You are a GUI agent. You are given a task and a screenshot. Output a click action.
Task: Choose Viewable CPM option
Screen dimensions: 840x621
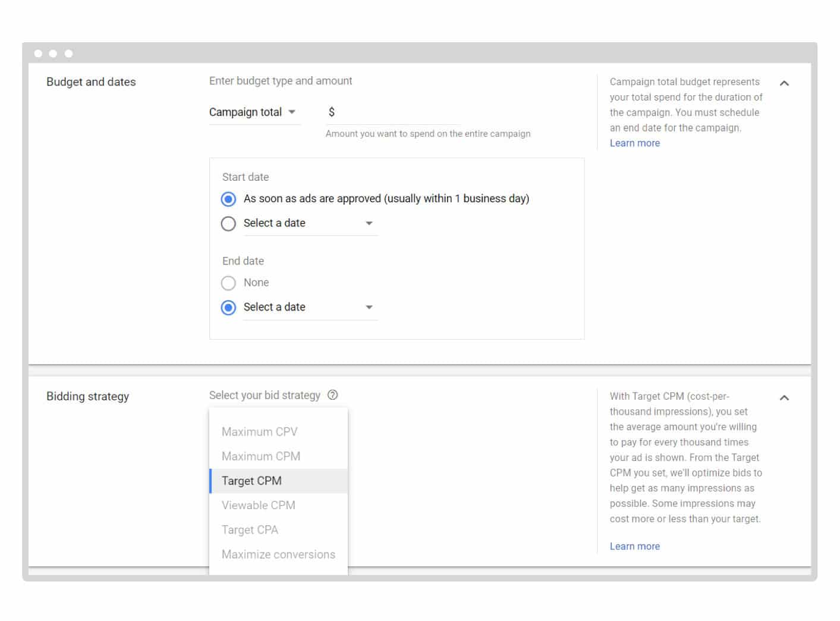point(259,505)
